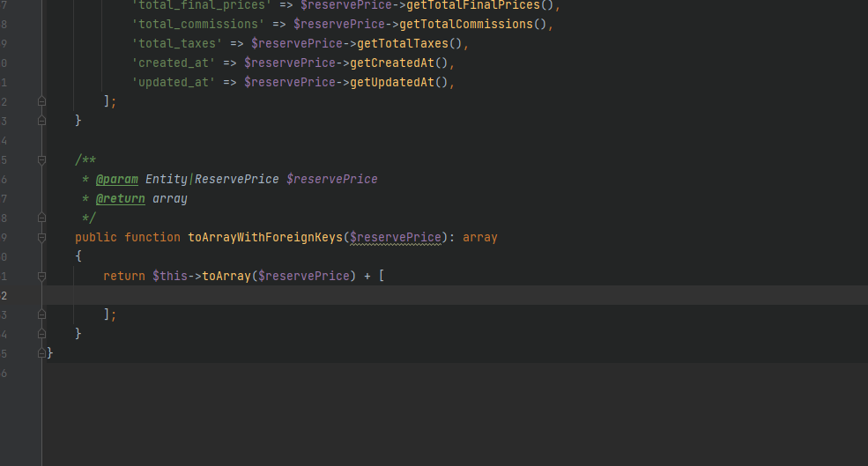Click the @return doc tag
Screen dimensions: 868x466
click(x=120, y=199)
